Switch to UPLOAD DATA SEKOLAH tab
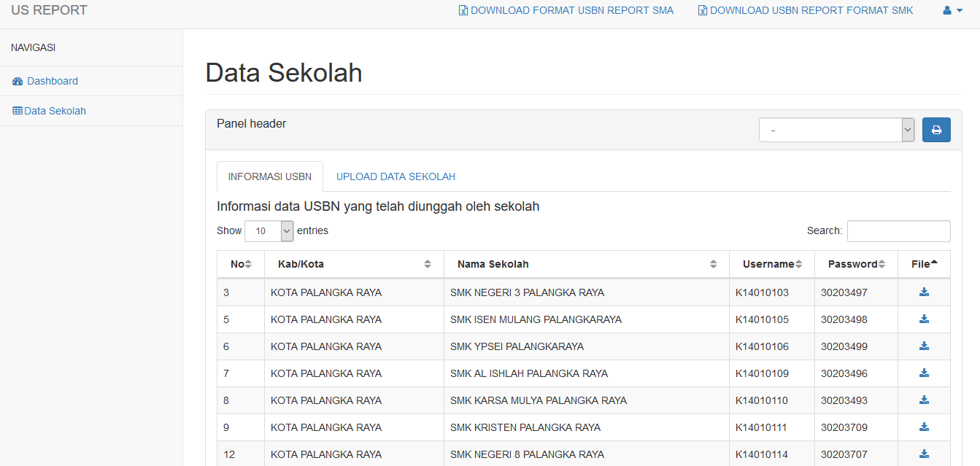Viewport: 980px width, 466px height. coord(396,176)
